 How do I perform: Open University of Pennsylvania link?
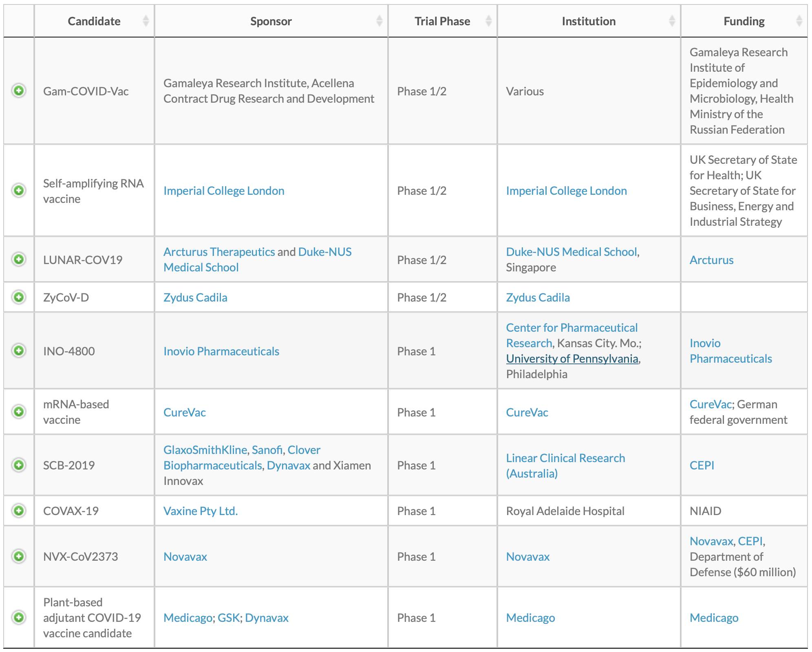coord(572,359)
